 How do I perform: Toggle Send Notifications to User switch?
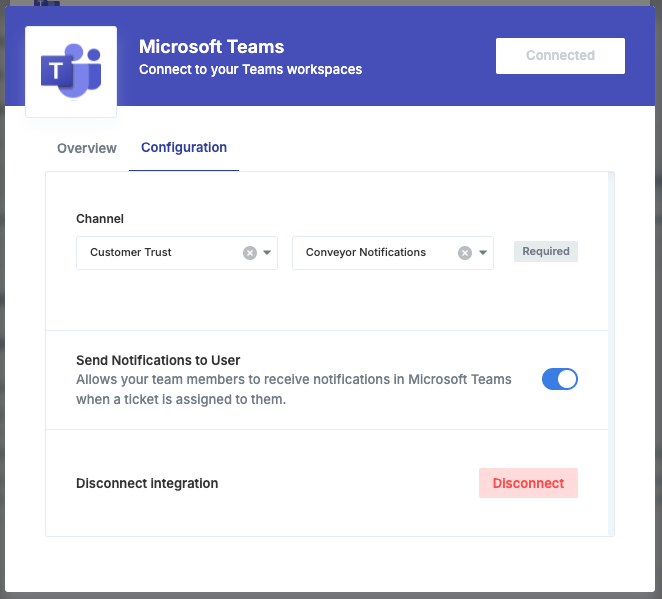tap(560, 379)
